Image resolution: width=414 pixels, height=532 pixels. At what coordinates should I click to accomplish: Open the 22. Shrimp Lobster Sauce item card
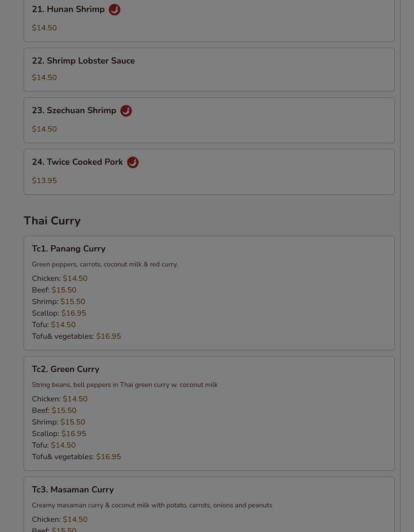click(209, 69)
